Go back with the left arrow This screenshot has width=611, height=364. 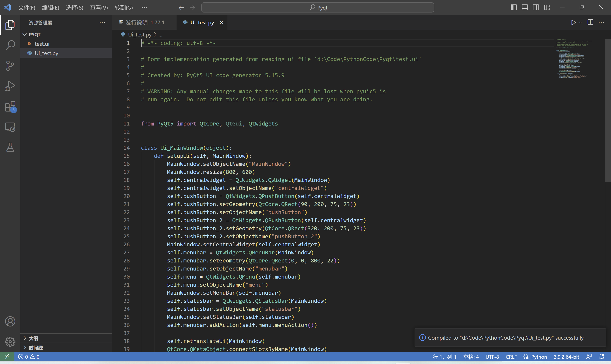(x=181, y=8)
